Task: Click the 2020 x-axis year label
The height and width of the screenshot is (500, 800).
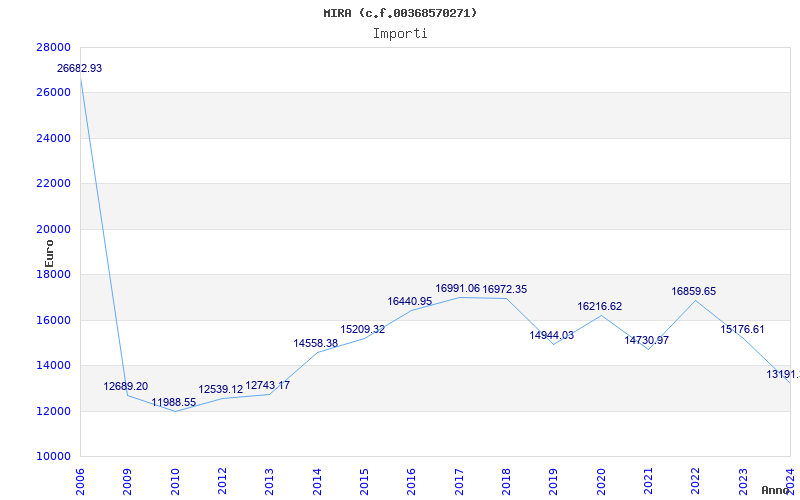Action: click(x=601, y=481)
